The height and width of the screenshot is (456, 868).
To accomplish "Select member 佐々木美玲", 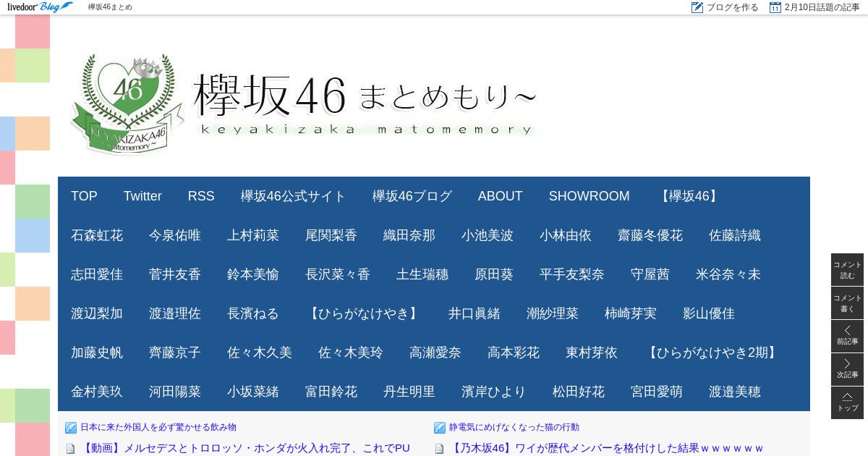I will tap(351, 352).
